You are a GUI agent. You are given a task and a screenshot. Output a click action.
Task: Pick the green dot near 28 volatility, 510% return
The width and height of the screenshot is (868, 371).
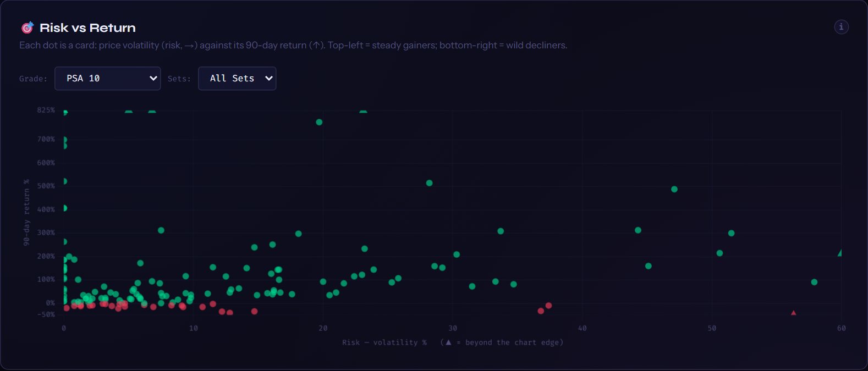430,183
